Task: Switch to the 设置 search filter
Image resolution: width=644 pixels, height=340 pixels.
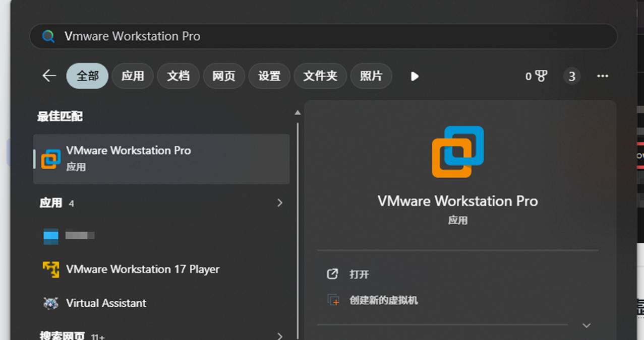Action: [269, 76]
